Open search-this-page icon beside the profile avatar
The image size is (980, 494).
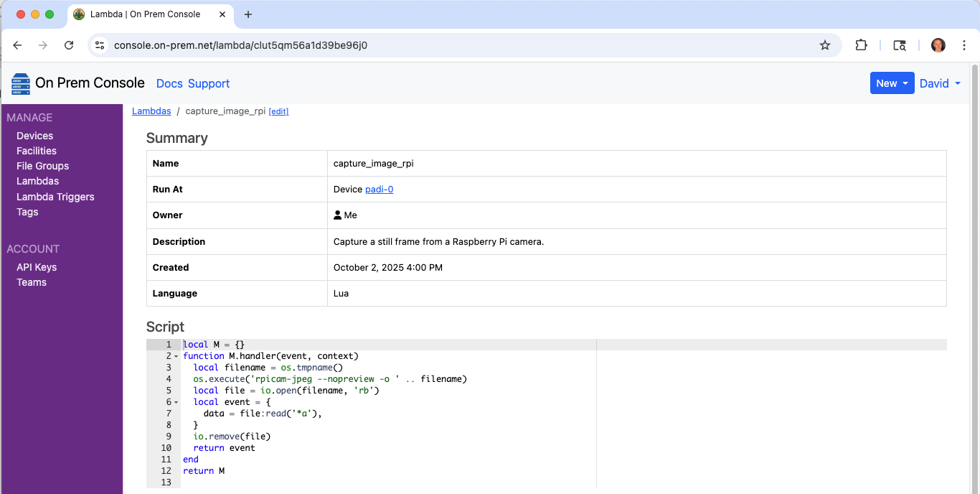click(x=900, y=45)
